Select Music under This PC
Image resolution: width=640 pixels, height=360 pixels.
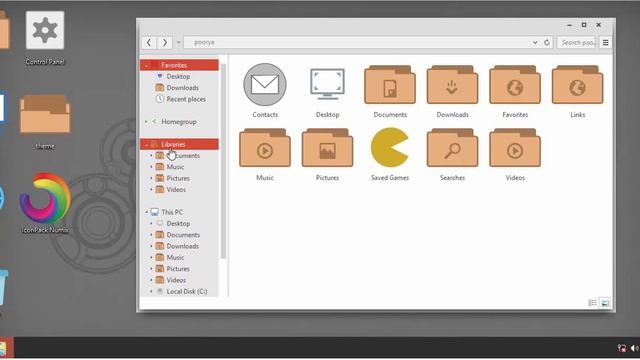click(175, 258)
